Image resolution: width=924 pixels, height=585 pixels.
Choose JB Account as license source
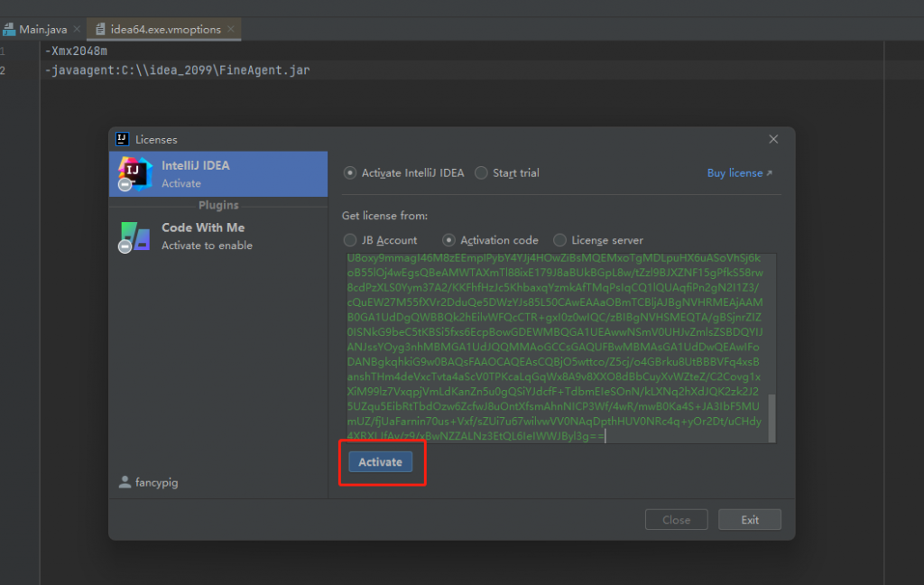[x=350, y=240]
